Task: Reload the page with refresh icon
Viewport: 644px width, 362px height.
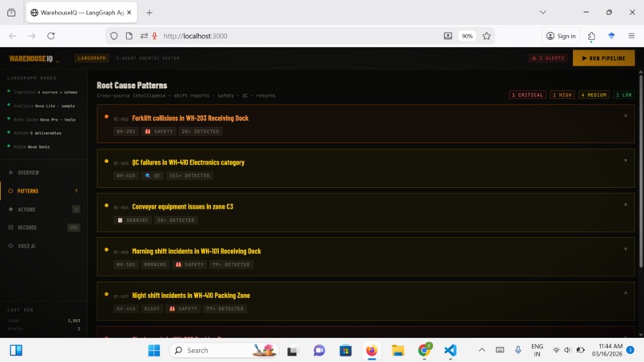Action: pyautogui.click(x=51, y=36)
